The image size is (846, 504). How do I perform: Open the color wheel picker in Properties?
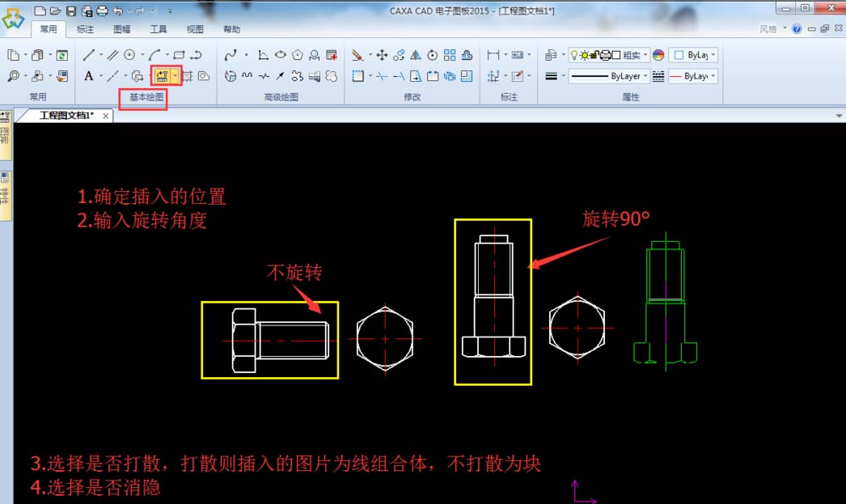pyautogui.click(x=658, y=56)
